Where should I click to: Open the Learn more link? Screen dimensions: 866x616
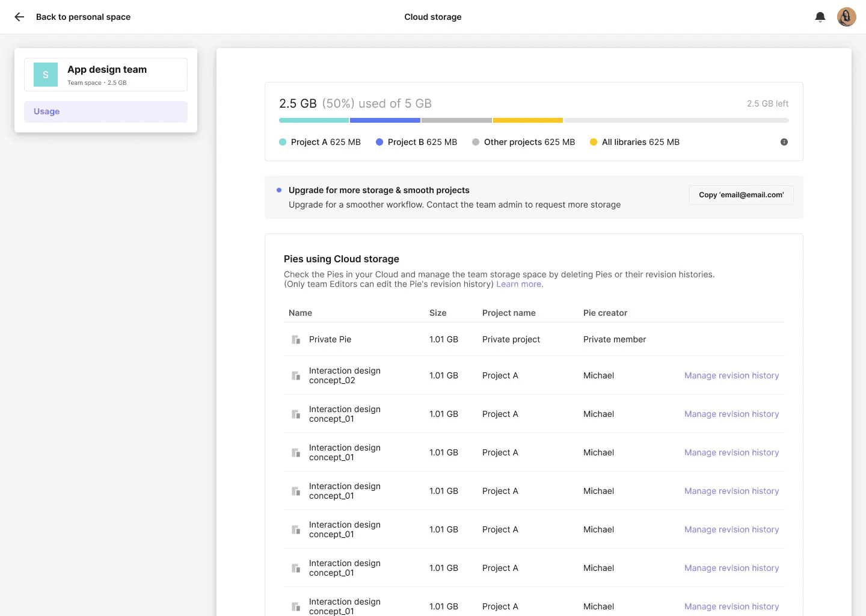tap(520, 284)
